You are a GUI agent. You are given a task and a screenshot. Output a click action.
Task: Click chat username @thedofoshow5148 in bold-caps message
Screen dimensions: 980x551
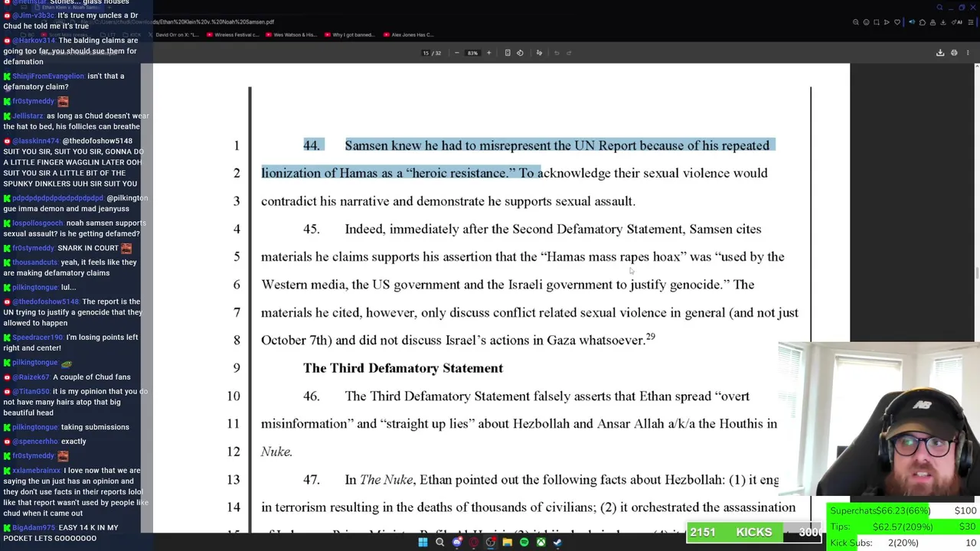coord(97,141)
